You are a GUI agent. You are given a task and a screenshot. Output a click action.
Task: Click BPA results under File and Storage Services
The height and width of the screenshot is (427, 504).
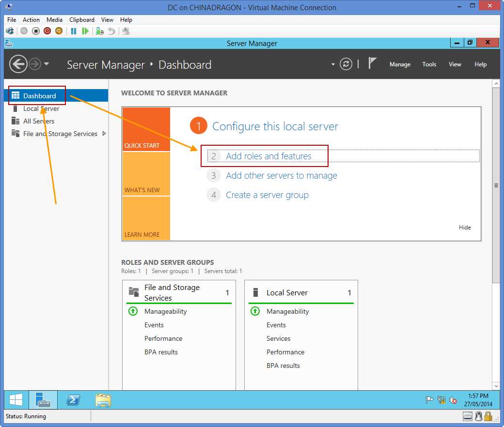[x=161, y=352]
